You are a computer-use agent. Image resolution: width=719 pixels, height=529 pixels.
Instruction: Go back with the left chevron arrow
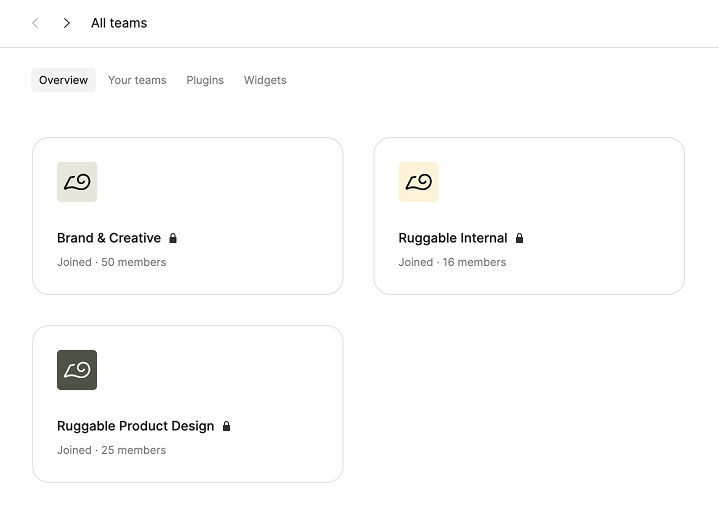35,23
